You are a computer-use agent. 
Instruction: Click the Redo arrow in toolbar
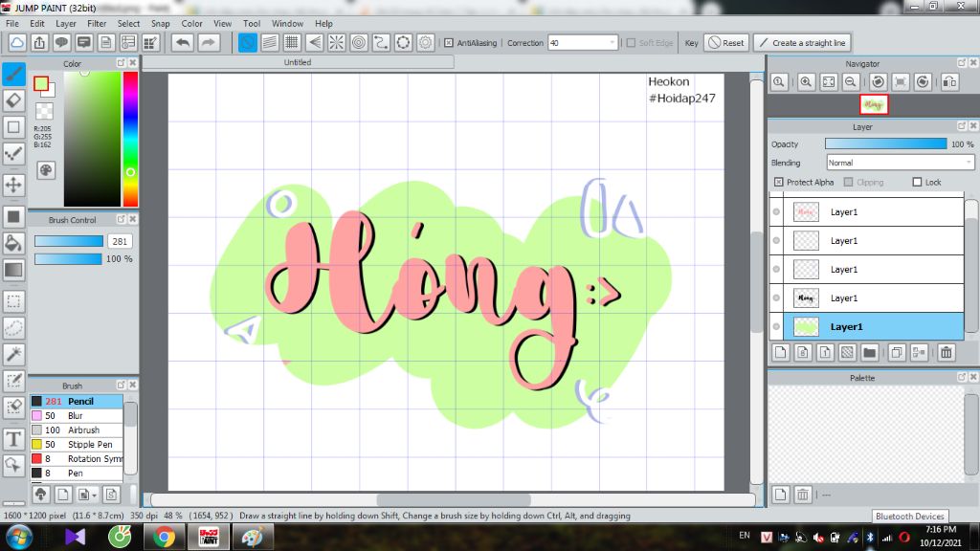[208, 42]
